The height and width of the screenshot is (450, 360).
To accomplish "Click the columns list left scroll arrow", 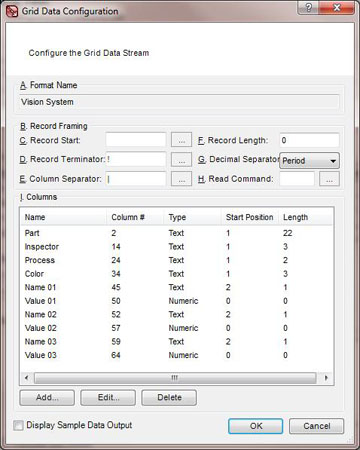I will (x=27, y=378).
